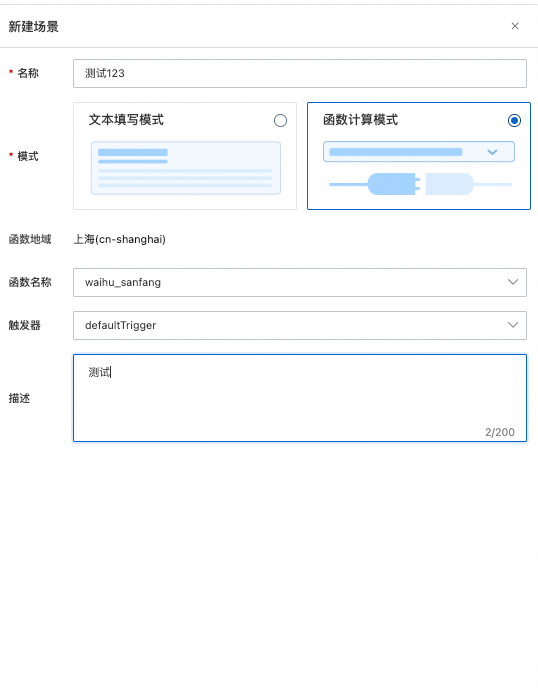Click the 新建场景 dialog title
Screen dimensions: 538x694
click(34, 27)
